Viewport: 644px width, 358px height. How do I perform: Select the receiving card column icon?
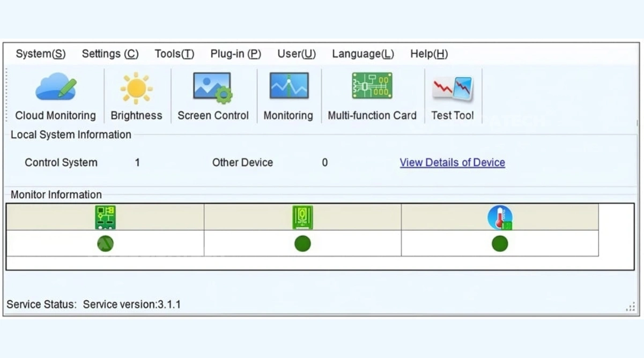(x=302, y=218)
